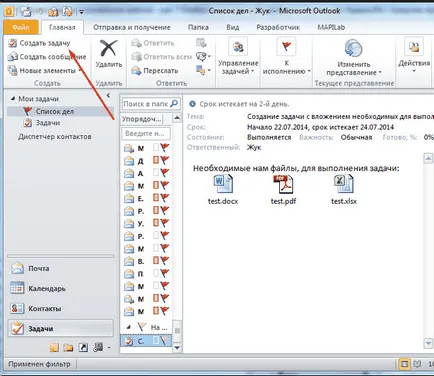Viewport: 434px width, 376px height.
Task: Minimize the navigation pane with the chevron
Action: coord(108,96)
